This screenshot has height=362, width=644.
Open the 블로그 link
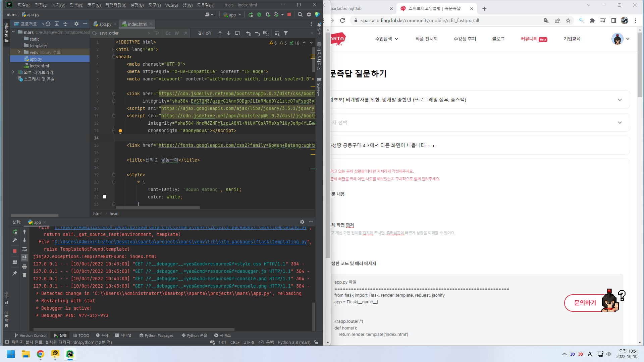pyautogui.click(x=498, y=39)
